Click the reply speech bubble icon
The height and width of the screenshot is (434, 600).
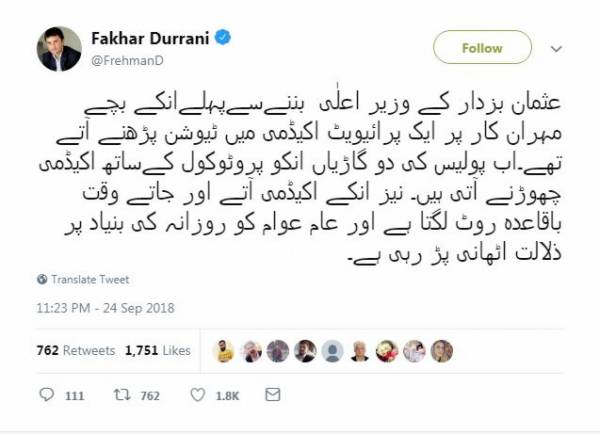(x=47, y=395)
